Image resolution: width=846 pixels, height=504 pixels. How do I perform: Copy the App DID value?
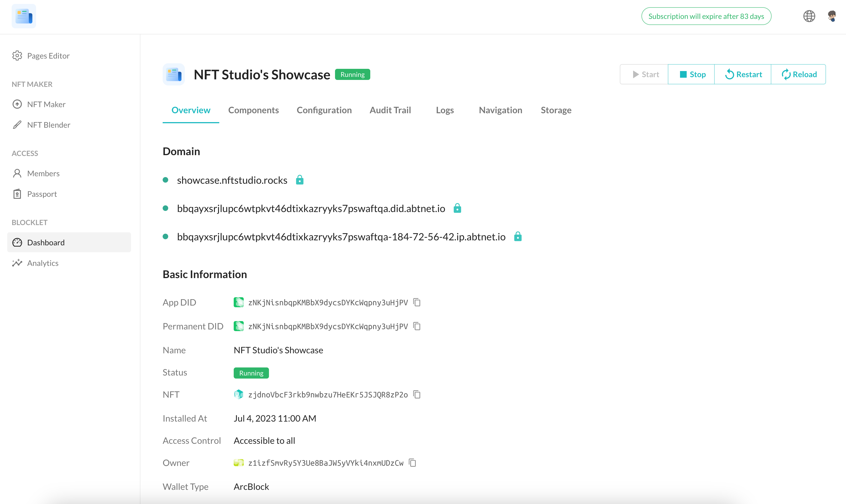click(417, 302)
